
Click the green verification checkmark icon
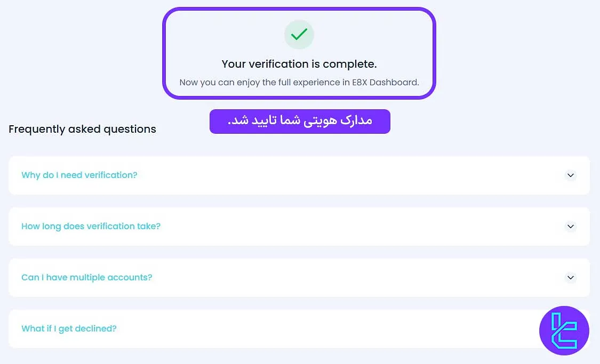tap(299, 35)
